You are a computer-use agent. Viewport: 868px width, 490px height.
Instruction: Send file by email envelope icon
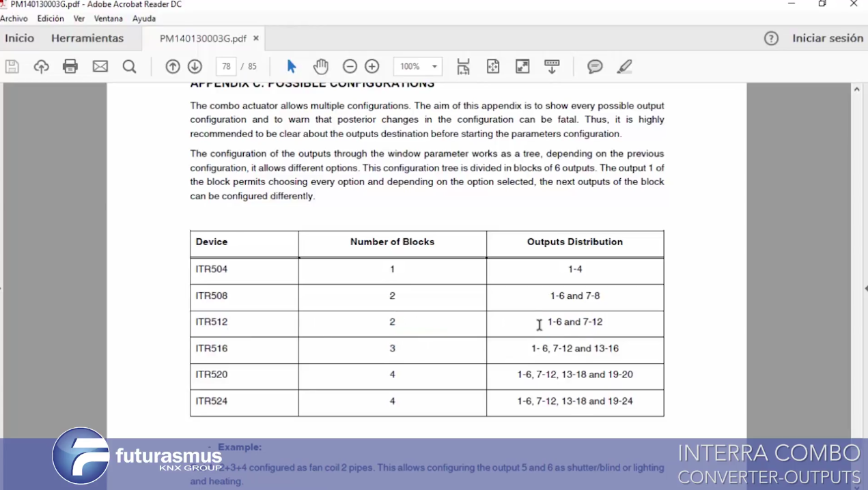[x=100, y=66]
